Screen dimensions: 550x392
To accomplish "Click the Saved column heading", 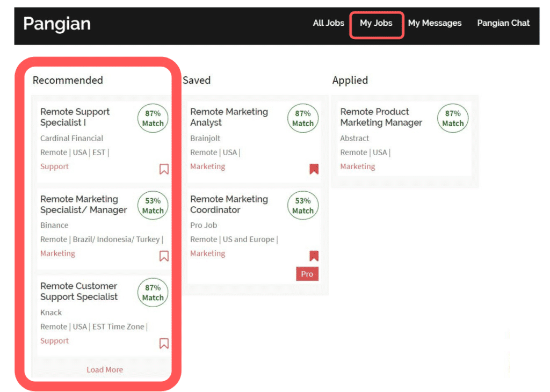I will pos(197,81).
